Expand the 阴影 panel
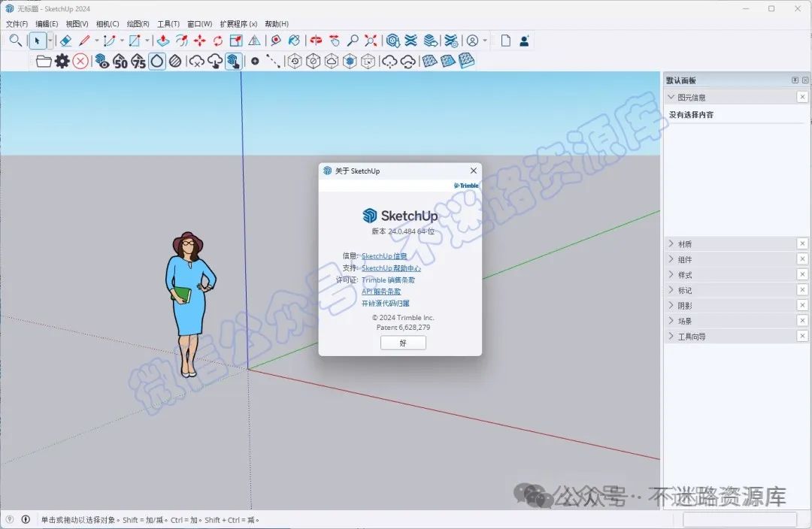 click(x=671, y=305)
